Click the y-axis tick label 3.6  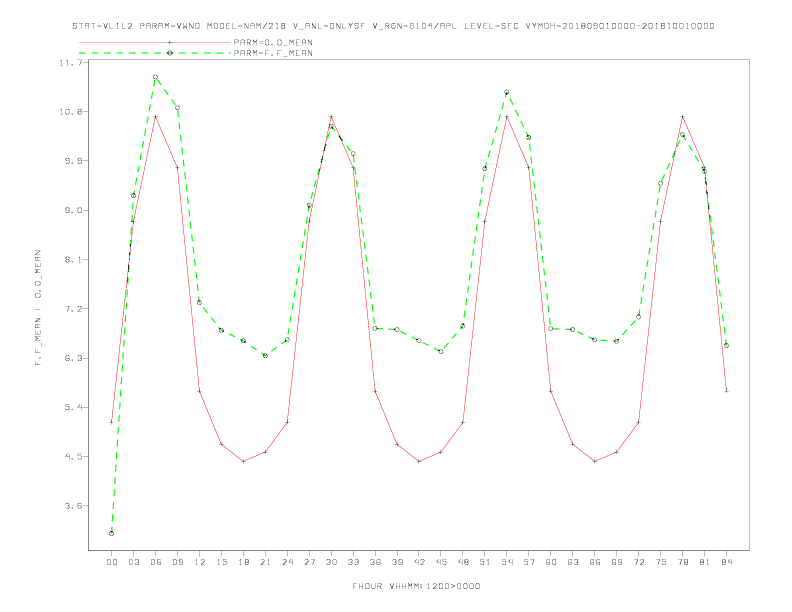coord(72,506)
